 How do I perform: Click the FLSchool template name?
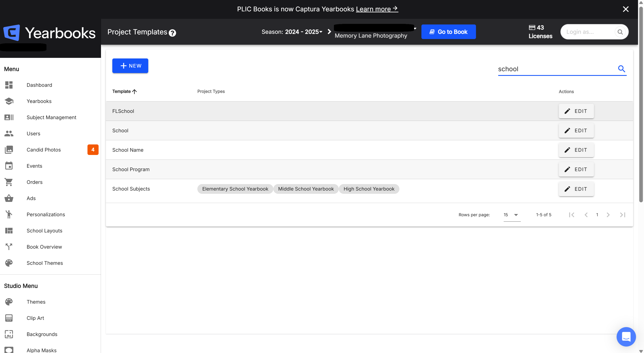(123, 111)
